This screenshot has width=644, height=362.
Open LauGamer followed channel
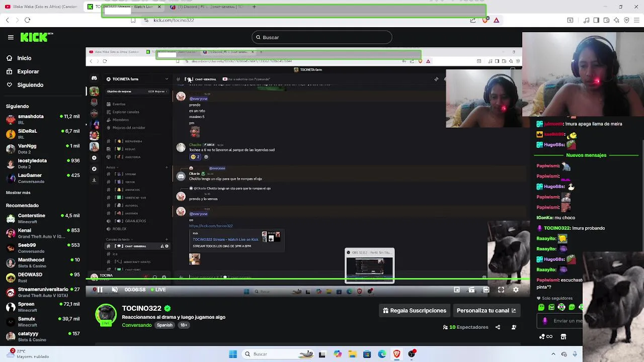coord(43,178)
